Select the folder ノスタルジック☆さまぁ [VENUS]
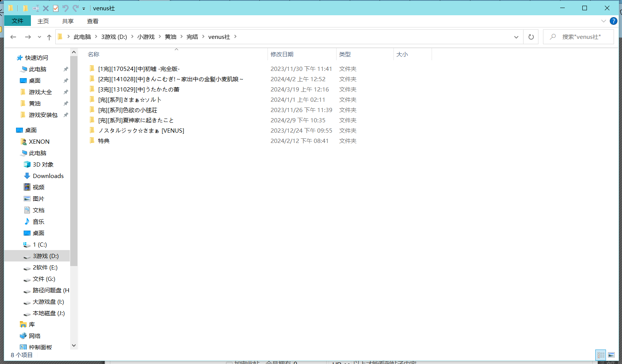 [x=141, y=131]
